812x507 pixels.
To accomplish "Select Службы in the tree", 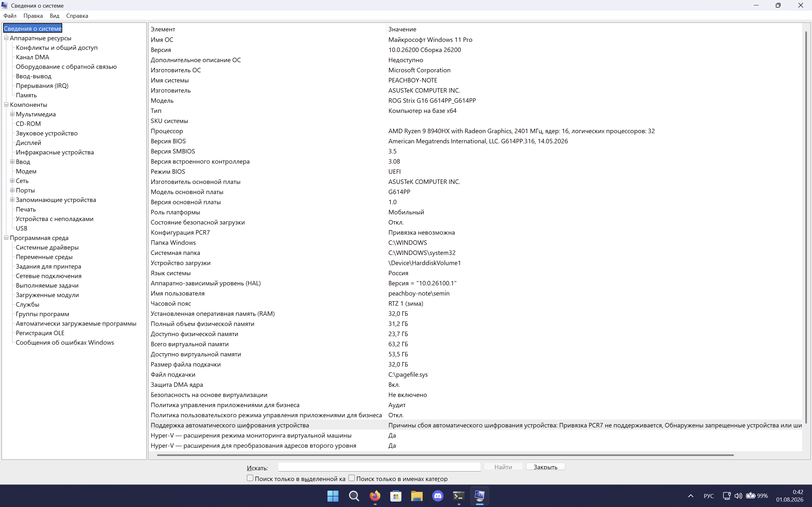I will 28,304.
